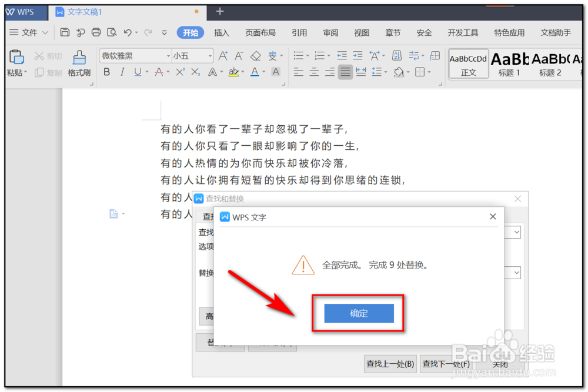Image resolution: width=588 pixels, height=392 pixels.
Task: Click bulleted list icon
Action: [299, 56]
